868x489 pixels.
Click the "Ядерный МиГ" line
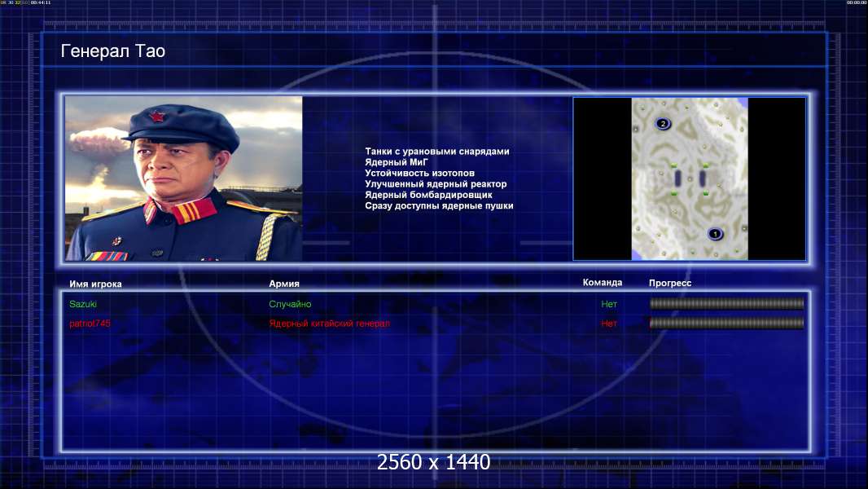[397, 162]
